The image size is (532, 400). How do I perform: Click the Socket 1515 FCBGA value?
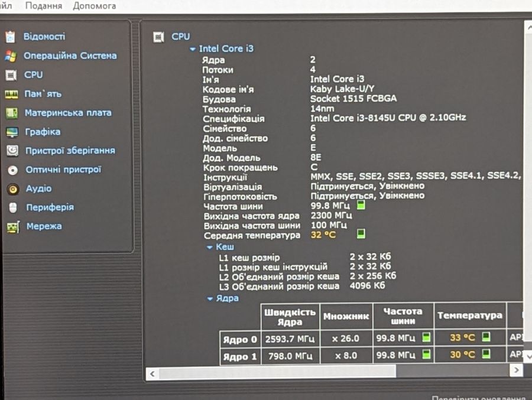click(353, 99)
